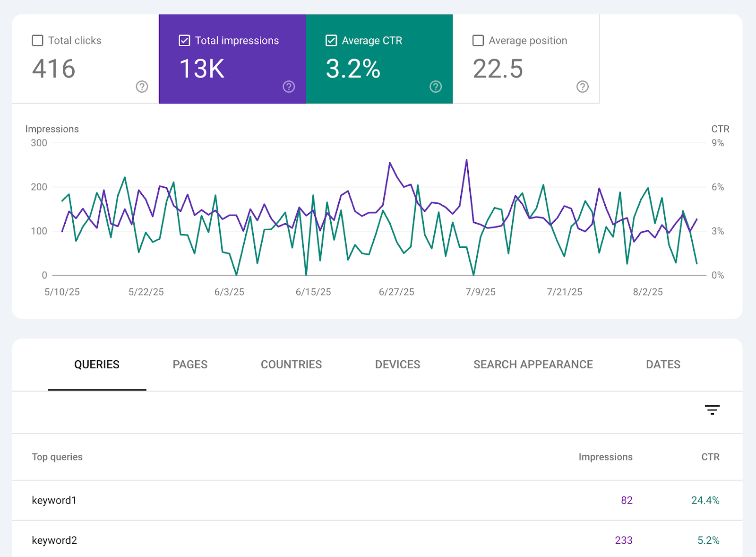Screen dimensions: 756x557
Task: Open keyword2 query details
Action: tap(54, 540)
